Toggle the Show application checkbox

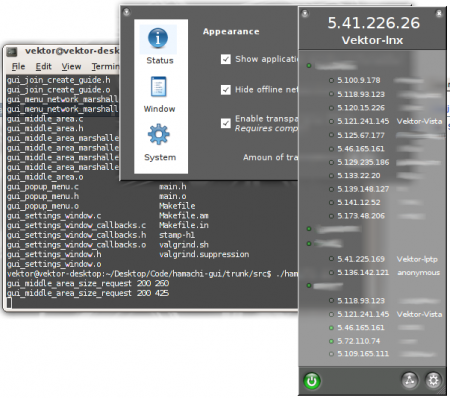[226, 59]
